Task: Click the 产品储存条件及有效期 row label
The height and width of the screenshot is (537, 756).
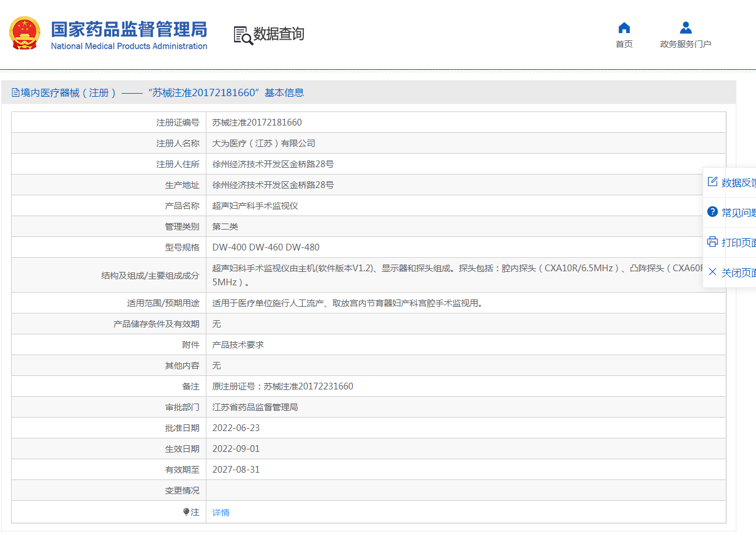Action: point(157,324)
